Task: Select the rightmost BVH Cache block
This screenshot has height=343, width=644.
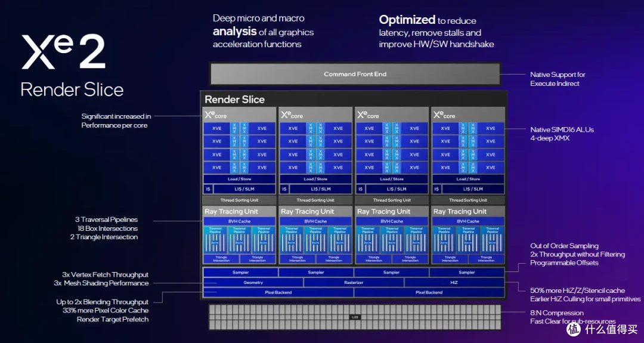Action: (468, 221)
